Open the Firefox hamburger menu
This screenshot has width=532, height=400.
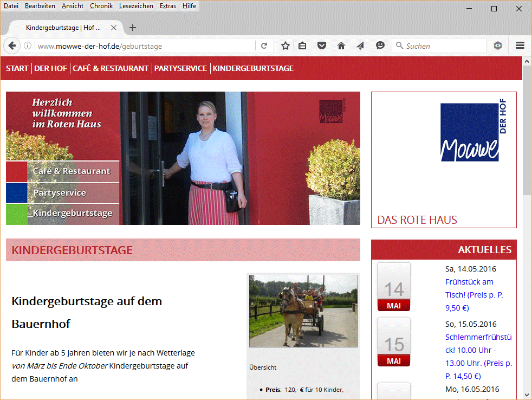click(520, 46)
